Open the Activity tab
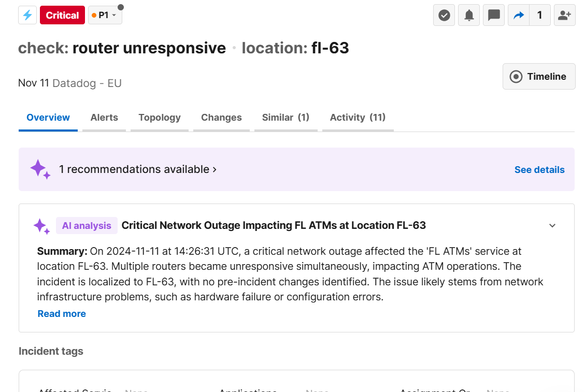 [358, 118]
